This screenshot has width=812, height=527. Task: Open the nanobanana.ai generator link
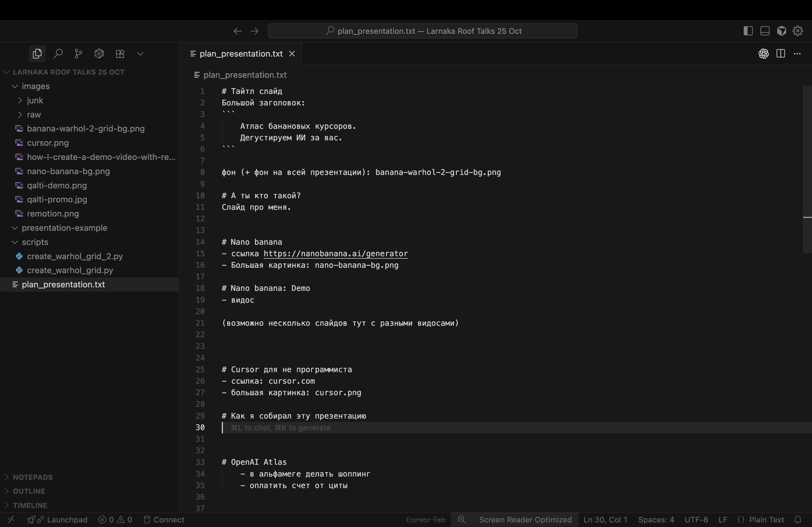(335, 254)
